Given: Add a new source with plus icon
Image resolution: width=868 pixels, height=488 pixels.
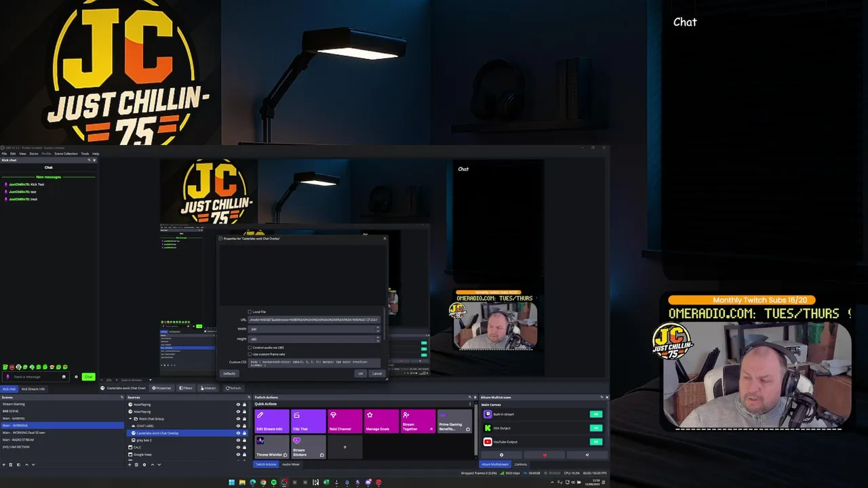Looking at the screenshot, I should point(130,464).
